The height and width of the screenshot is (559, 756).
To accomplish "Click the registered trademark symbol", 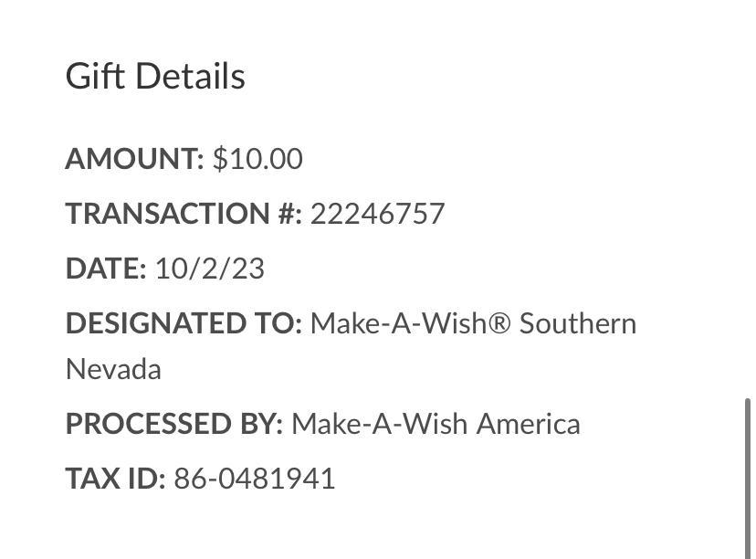I will tap(499, 323).
